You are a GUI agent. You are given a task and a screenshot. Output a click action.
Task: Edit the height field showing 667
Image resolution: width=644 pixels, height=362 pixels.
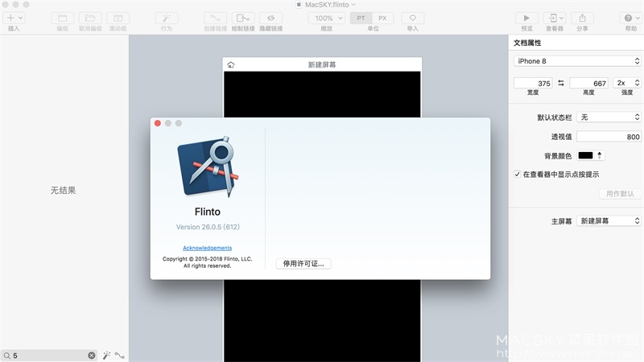[x=588, y=83]
